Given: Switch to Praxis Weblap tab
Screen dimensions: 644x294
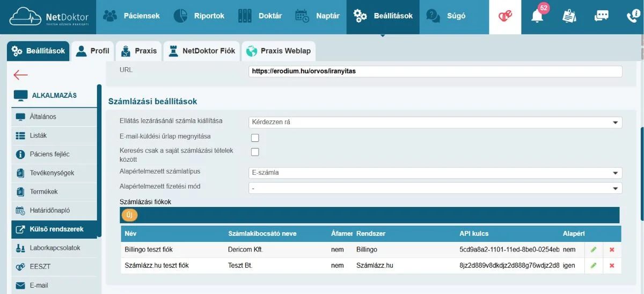Looking at the screenshot, I should [x=279, y=51].
